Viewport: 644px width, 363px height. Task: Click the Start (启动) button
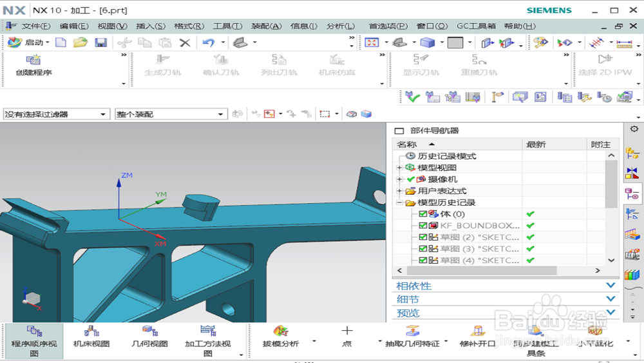click(x=29, y=43)
